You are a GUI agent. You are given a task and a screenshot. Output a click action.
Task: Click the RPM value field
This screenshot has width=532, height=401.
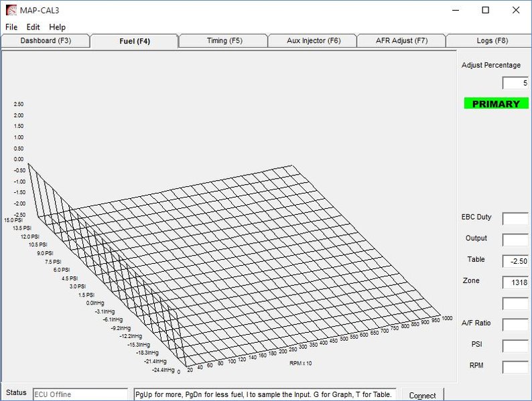(515, 368)
